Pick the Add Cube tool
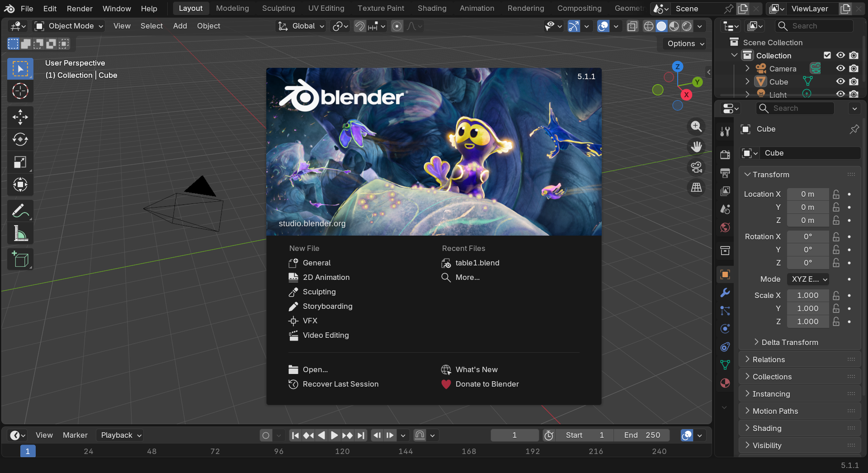 (20, 260)
